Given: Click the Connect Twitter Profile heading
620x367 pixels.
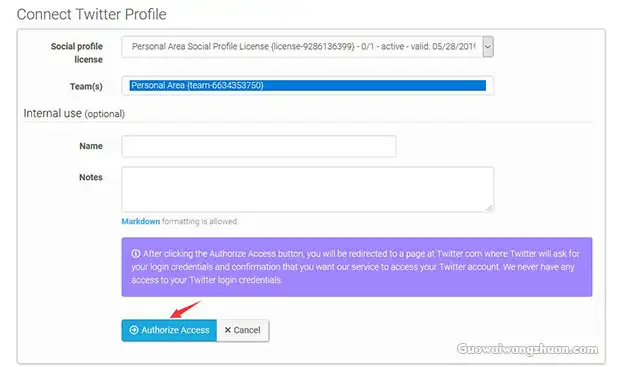Looking at the screenshot, I should [x=92, y=14].
